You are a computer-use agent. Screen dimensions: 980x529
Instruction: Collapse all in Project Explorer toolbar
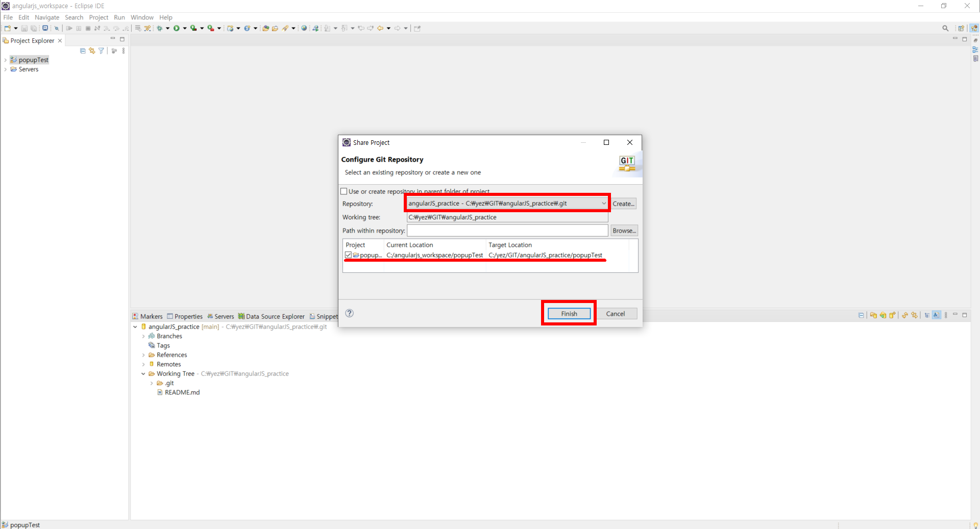83,51
